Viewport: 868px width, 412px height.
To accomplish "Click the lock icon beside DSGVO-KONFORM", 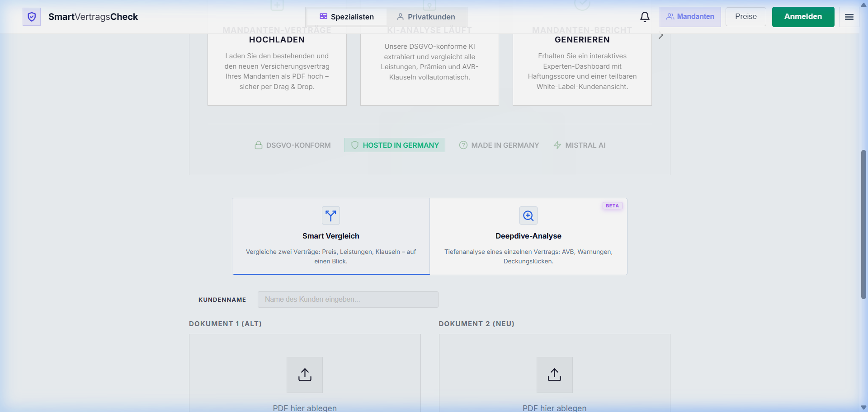I will (258, 145).
